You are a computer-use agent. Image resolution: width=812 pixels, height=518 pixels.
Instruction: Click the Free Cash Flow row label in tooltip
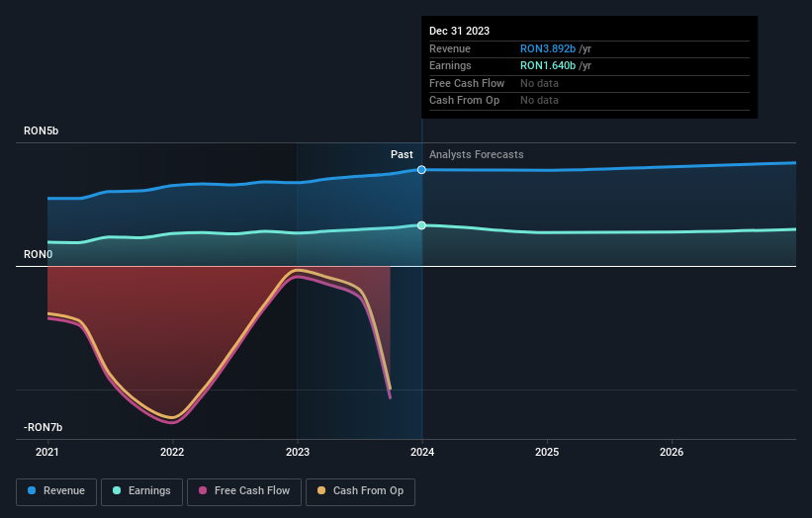click(467, 83)
